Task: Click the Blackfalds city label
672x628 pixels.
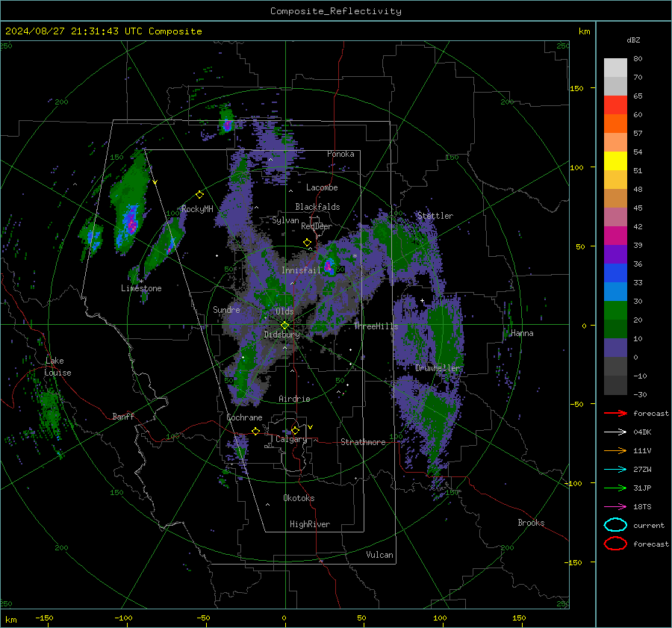Action: (x=317, y=207)
